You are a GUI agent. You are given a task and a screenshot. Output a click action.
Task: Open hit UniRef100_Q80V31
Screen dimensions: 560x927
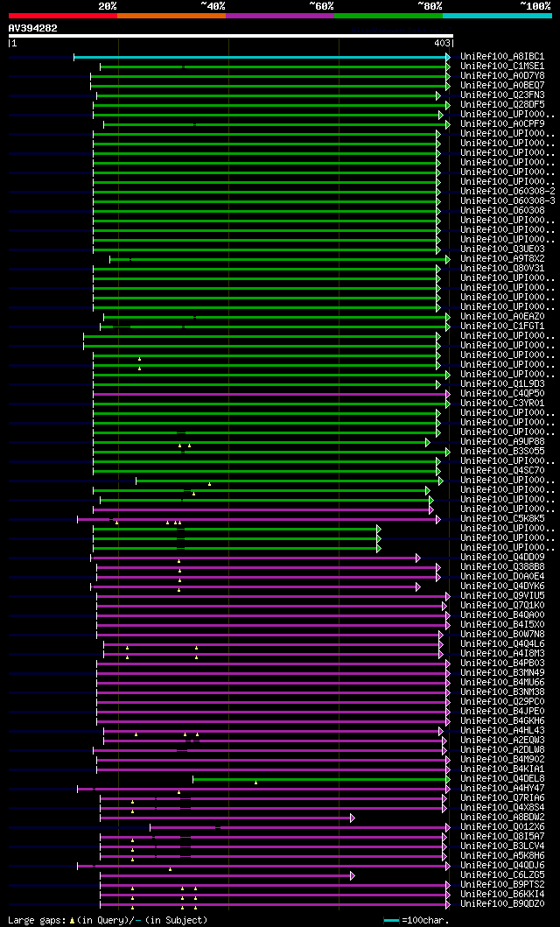pyautogui.click(x=503, y=269)
